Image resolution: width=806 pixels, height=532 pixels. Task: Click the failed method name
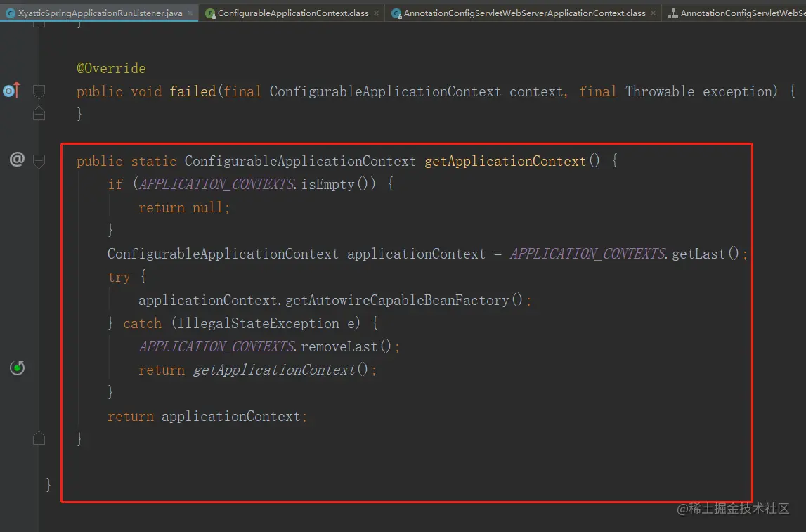[193, 91]
